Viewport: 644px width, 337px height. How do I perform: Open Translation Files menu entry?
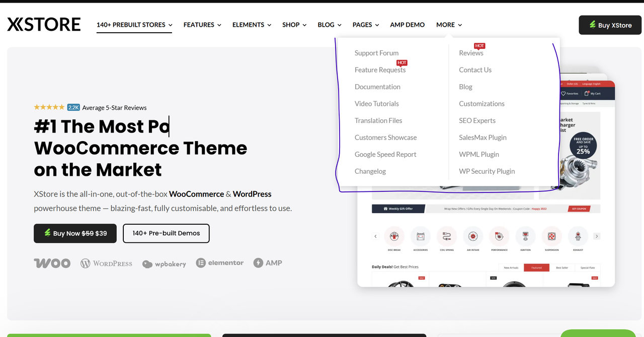(x=378, y=120)
